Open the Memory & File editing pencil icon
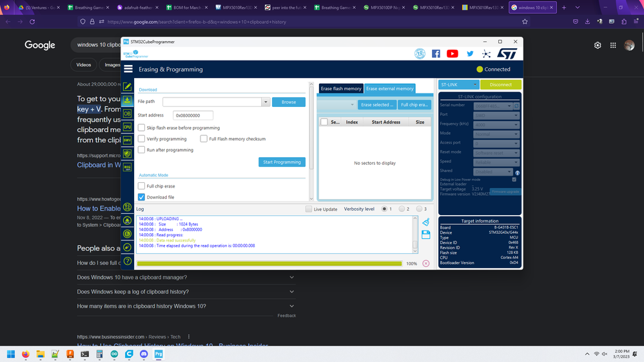This screenshot has height=362, width=644. pyautogui.click(x=128, y=86)
